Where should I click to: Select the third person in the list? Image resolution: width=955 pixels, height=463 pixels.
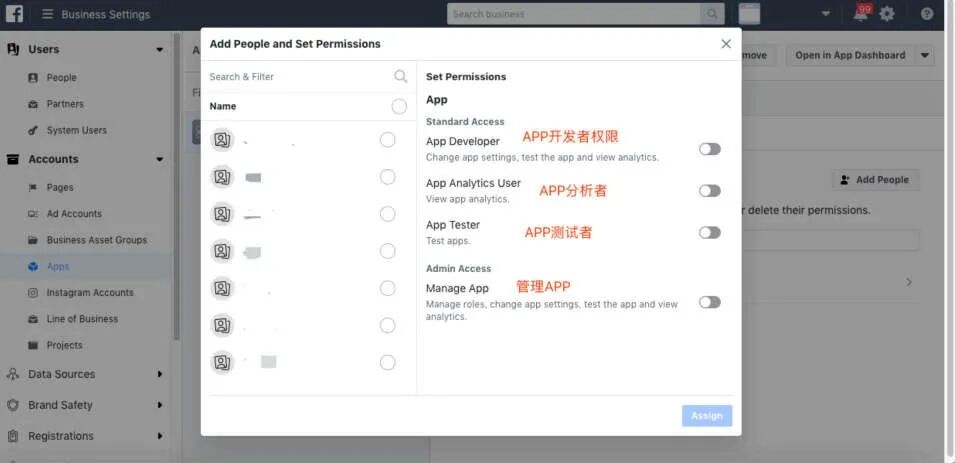(x=387, y=214)
